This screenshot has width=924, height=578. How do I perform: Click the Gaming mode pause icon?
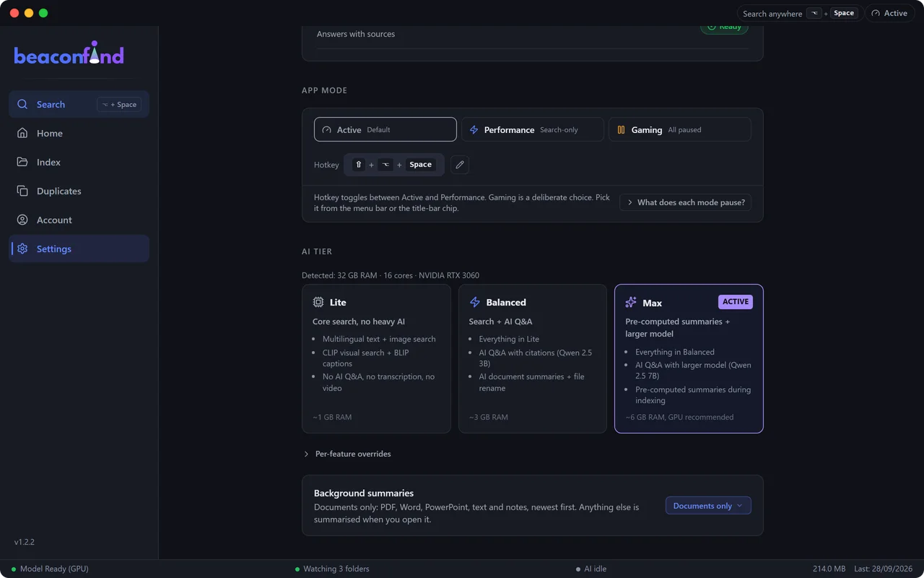pos(621,130)
